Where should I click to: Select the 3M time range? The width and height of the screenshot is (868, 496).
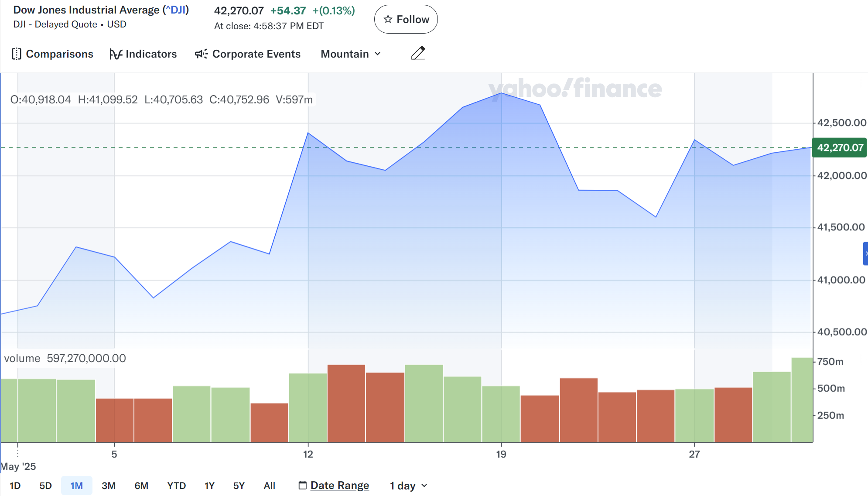[x=109, y=486]
